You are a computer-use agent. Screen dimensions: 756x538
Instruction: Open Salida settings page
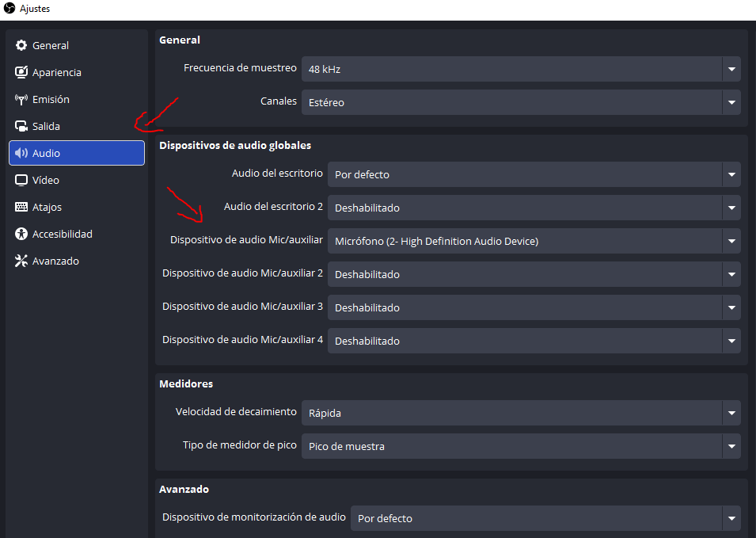point(77,127)
